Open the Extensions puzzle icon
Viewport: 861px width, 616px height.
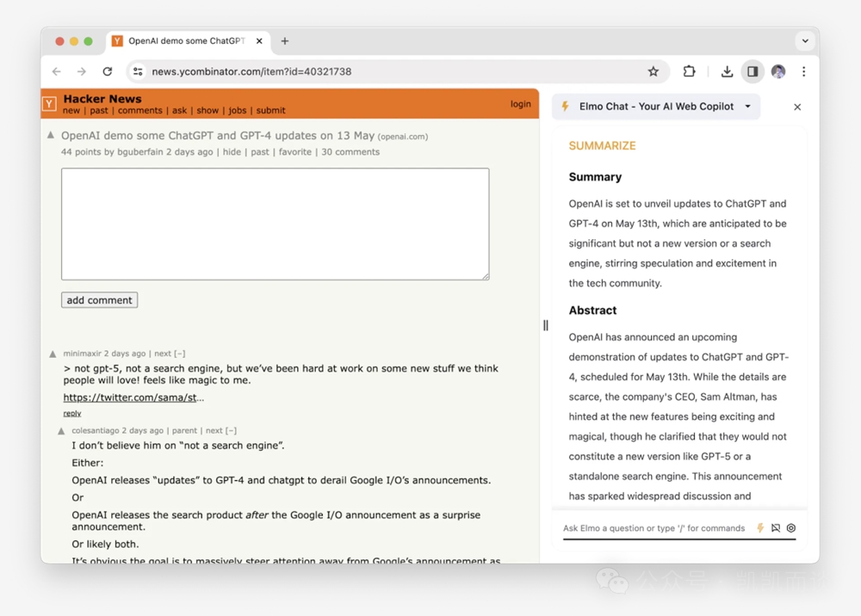(x=689, y=71)
